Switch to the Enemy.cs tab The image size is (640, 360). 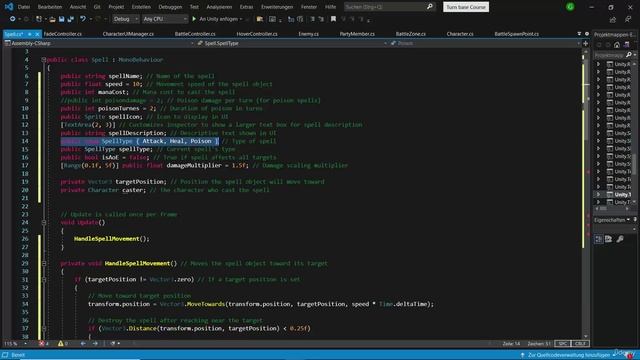(309, 34)
